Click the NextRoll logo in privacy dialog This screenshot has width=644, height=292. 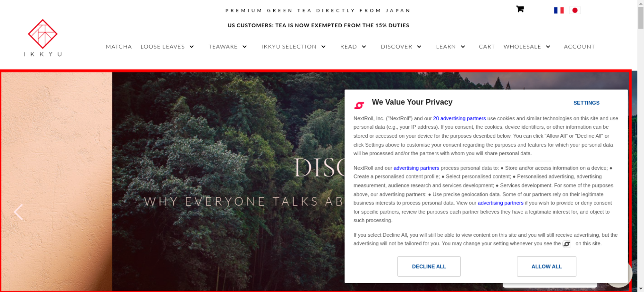point(359,105)
